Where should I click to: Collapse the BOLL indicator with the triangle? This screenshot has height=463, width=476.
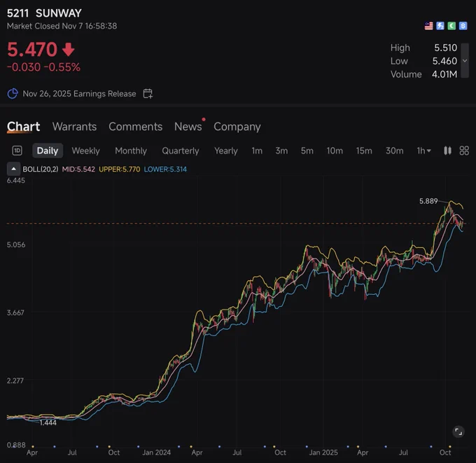(x=14, y=169)
